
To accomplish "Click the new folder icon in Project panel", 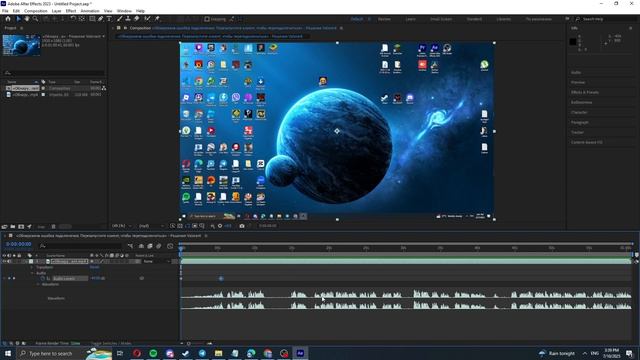I will tap(13, 227).
